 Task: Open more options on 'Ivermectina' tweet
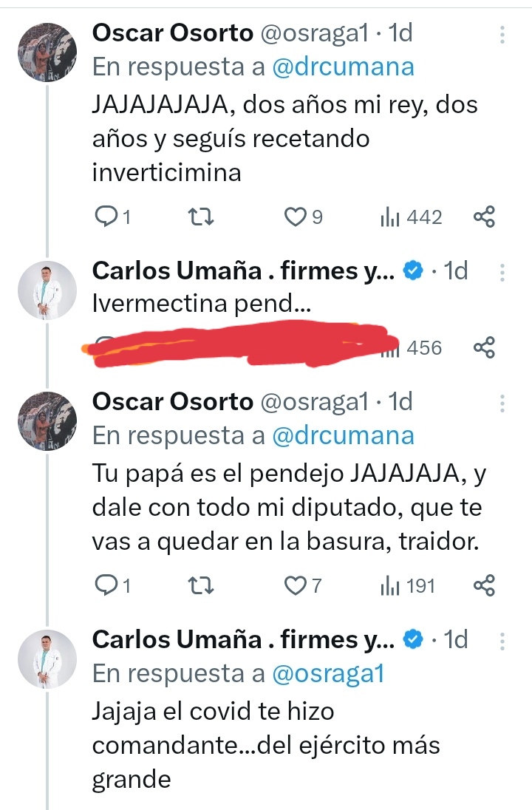coord(502,273)
